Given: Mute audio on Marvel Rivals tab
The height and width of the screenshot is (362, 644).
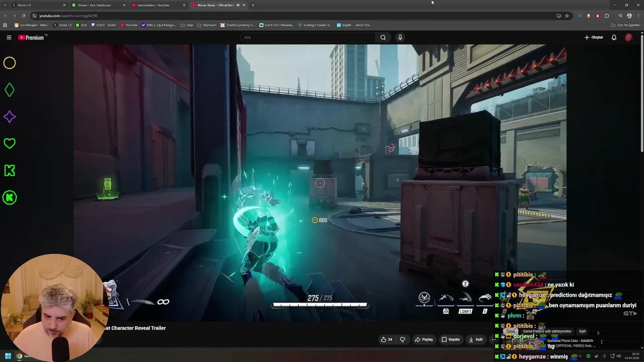Looking at the screenshot, I should pyautogui.click(x=238, y=5).
